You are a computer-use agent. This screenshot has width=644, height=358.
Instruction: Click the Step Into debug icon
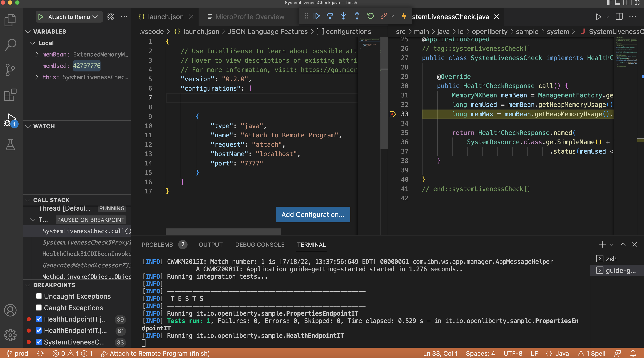pyautogui.click(x=343, y=16)
